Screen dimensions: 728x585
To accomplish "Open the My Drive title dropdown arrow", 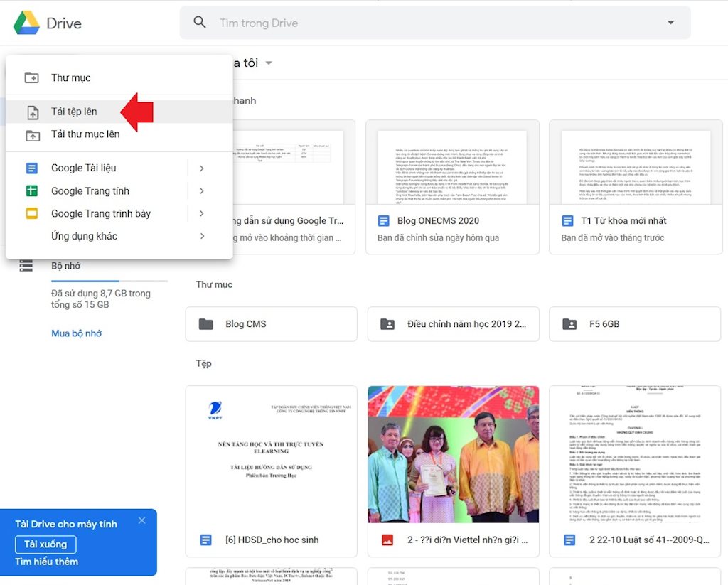I will click(269, 63).
